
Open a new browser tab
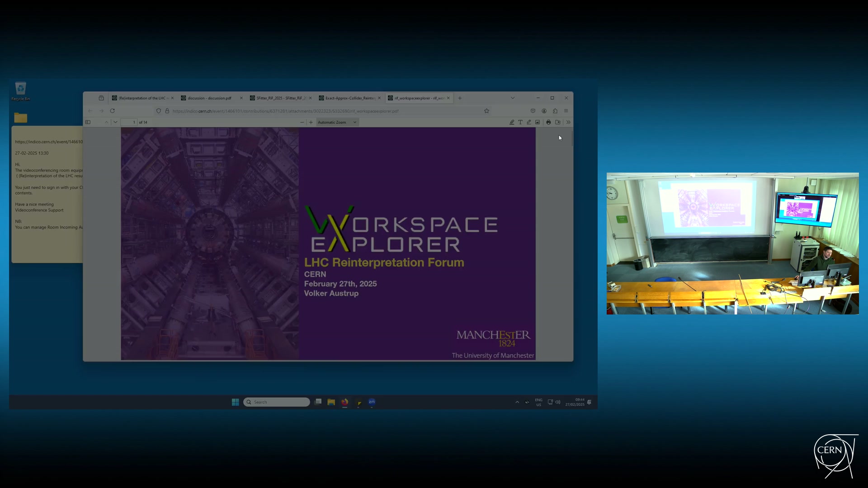pyautogui.click(x=460, y=98)
